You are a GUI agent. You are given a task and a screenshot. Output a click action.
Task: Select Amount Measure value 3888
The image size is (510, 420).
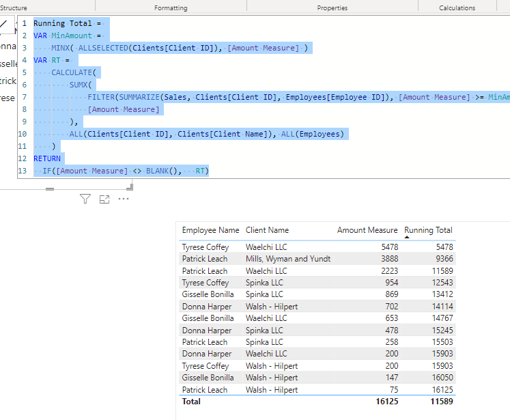coord(390,259)
